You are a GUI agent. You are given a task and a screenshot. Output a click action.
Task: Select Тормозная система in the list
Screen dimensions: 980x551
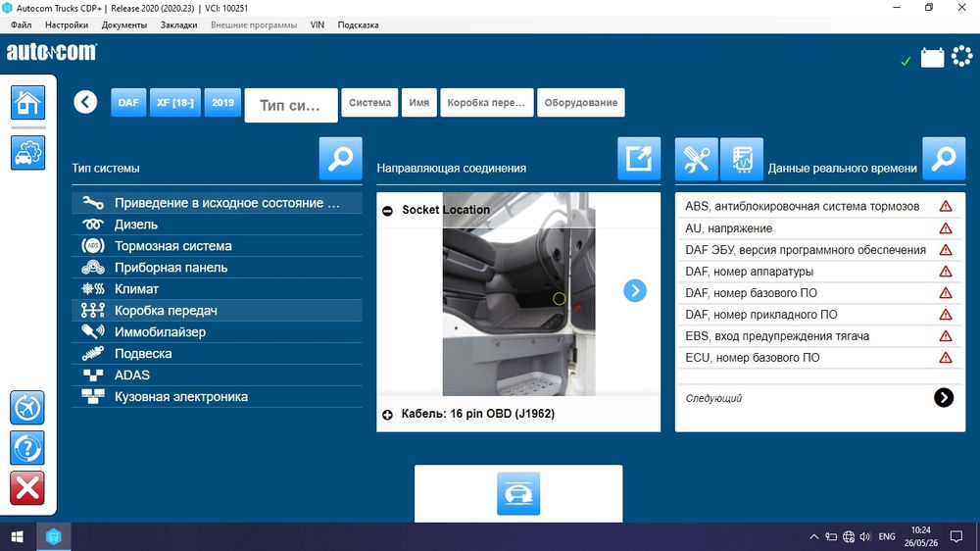[217, 246]
